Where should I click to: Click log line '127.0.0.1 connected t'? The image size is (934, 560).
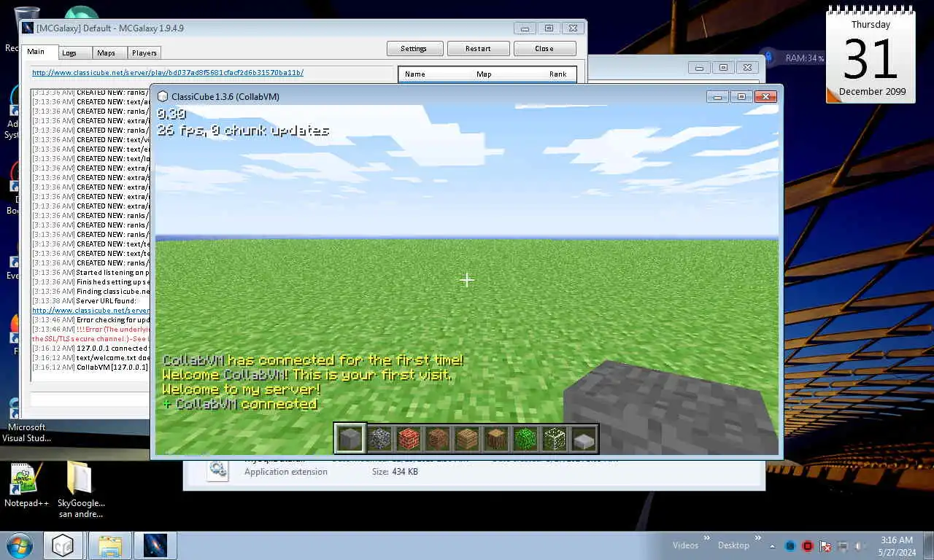click(x=90, y=348)
